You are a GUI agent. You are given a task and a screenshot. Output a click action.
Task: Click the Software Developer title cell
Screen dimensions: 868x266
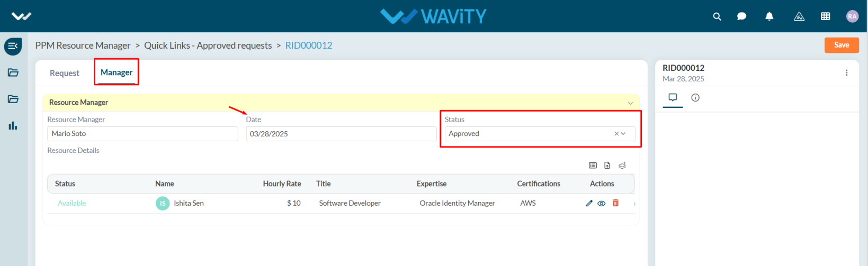tap(350, 203)
